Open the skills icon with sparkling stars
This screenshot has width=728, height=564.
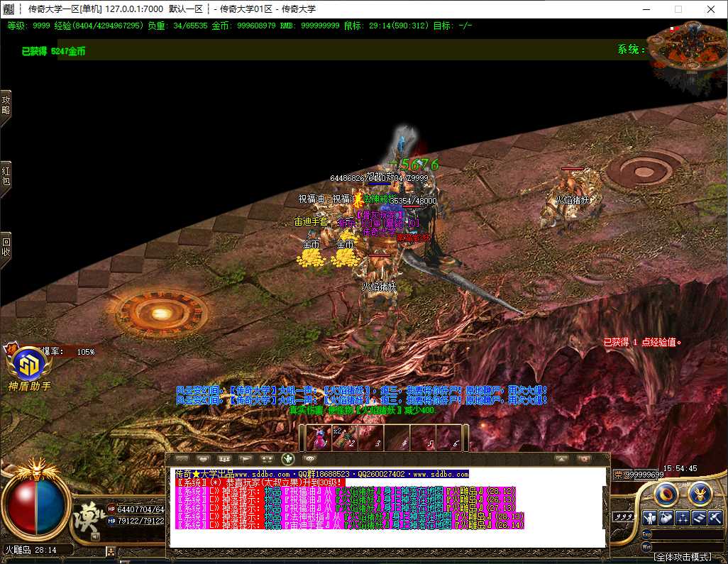point(683,518)
